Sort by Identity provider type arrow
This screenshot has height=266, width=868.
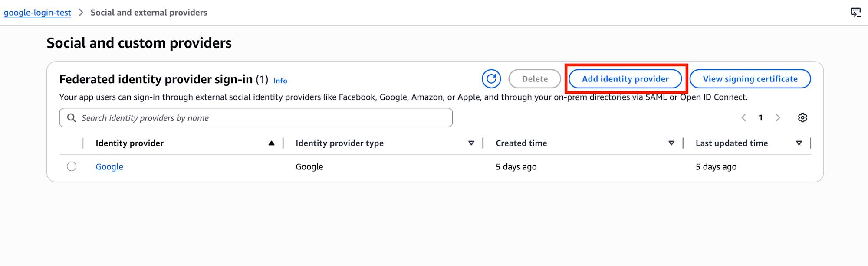(471, 143)
